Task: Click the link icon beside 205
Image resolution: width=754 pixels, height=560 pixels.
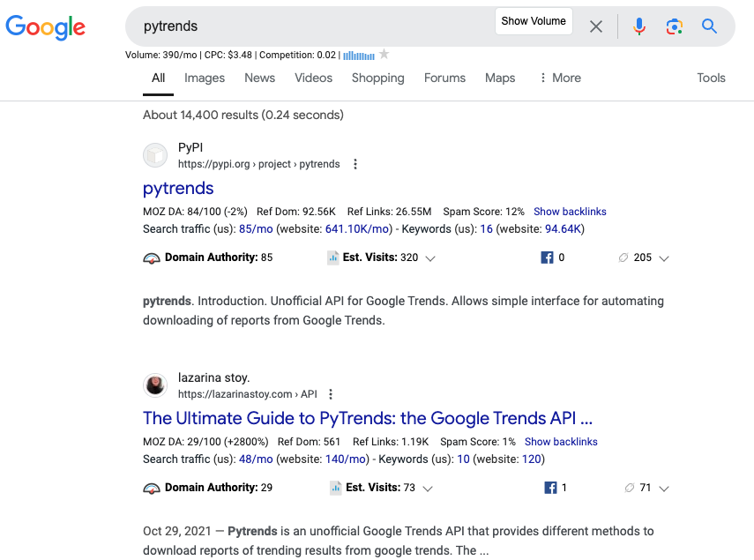Action: pos(623,258)
